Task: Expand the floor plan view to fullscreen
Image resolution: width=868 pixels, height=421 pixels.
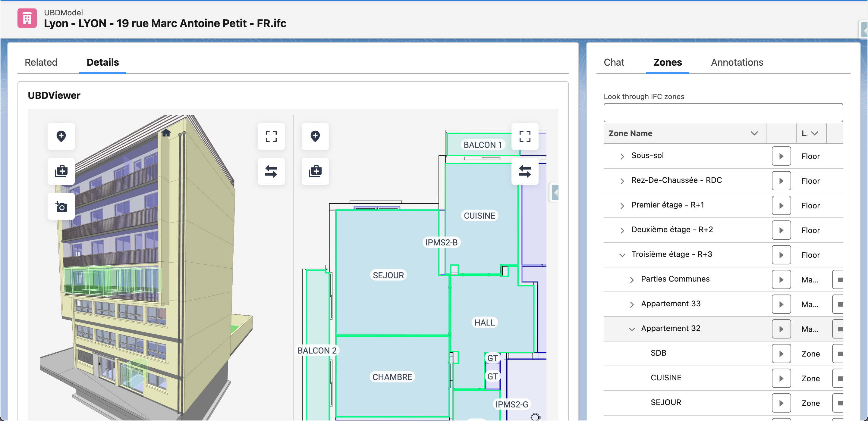Action: coord(525,136)
